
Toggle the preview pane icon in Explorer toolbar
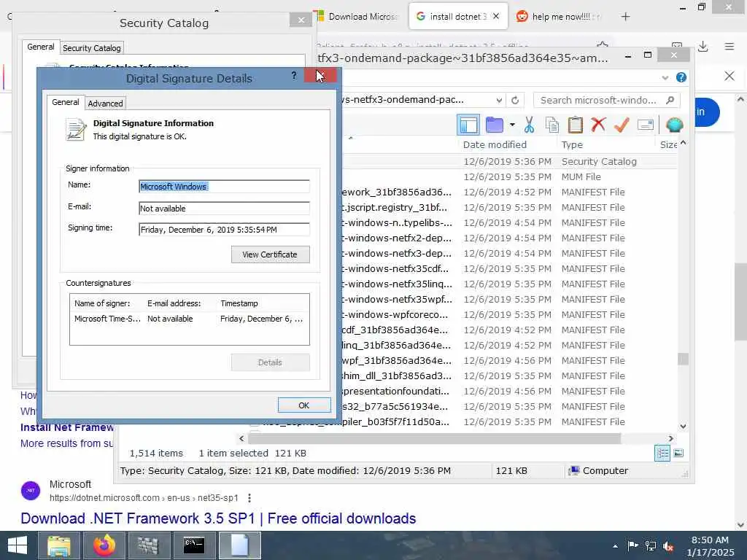point(468,125)
